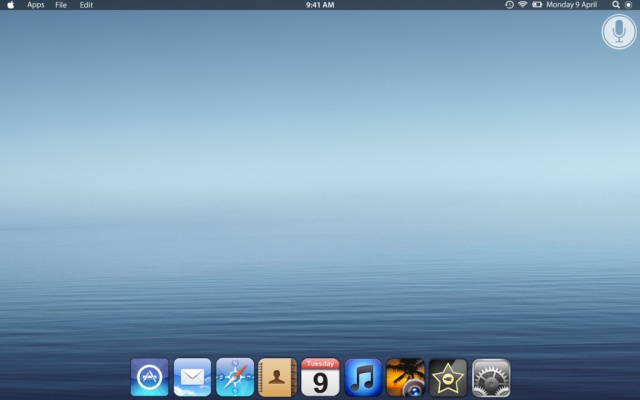This screenshot has height=400, width=640.
Task: Open the Calendar showing Tuesday 9
Action: 320,378
